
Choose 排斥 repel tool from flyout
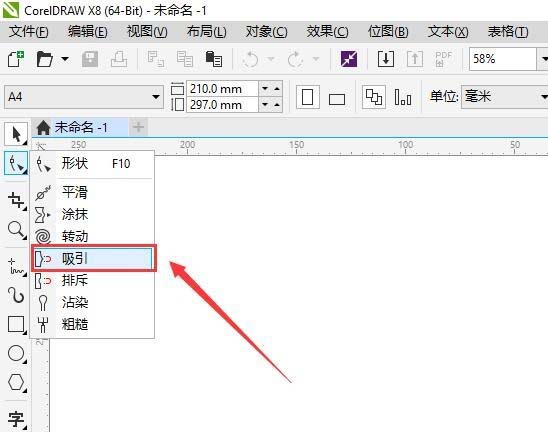coord(92,280)
